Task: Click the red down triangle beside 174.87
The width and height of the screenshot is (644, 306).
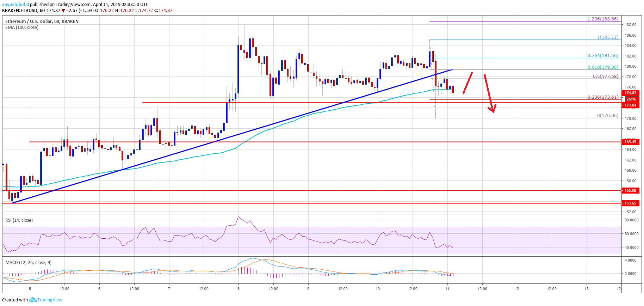Action: click(63, 11)
